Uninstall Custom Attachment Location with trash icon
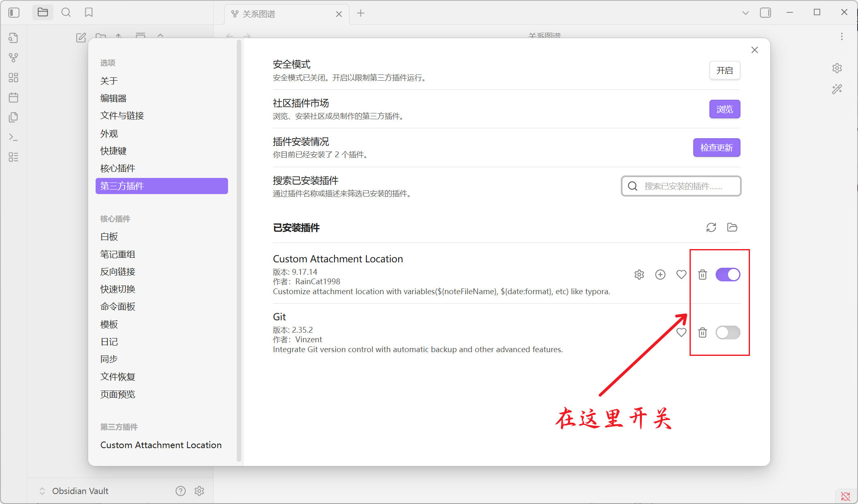Viewport: 858px width, 504px height. click(x=702, y=275)
